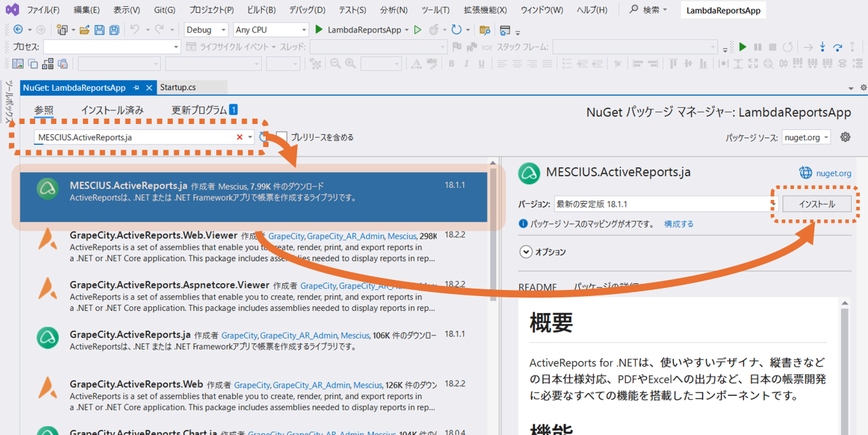868x435 pixels.
Task: Click the save all icon
Action: tap(114, 30)
